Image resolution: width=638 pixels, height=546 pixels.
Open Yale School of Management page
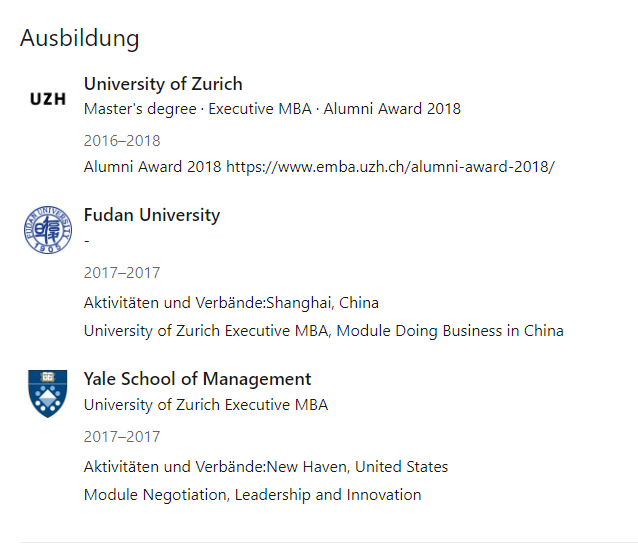tap(197, 379)
